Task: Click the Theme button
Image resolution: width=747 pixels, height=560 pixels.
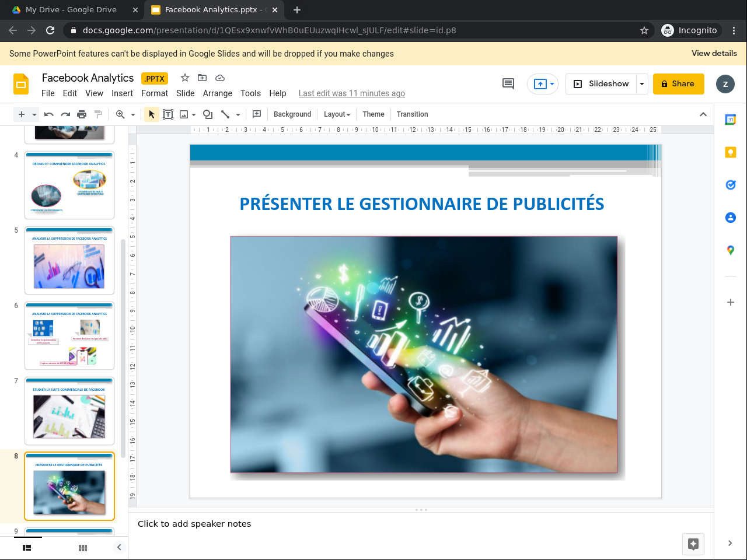Action: click(373, 114)
